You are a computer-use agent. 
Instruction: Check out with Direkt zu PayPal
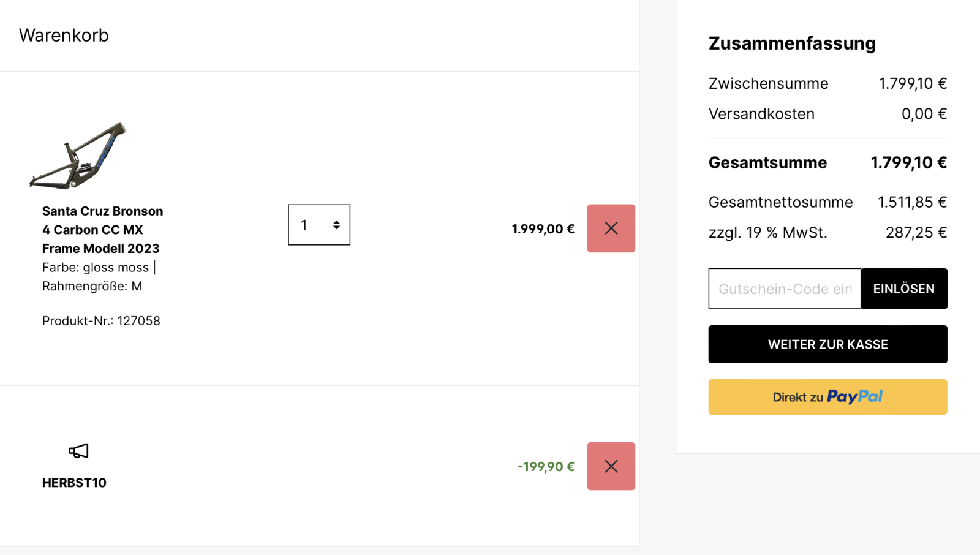coord(827,397)
